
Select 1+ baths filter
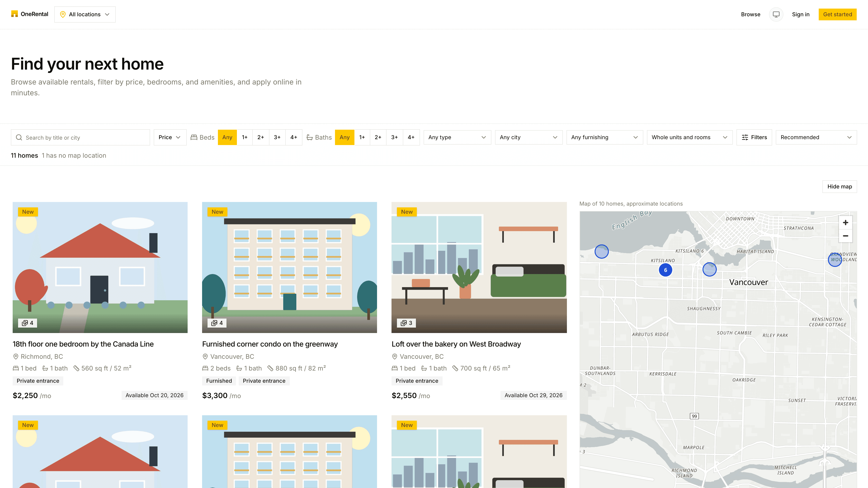(362, 137)
